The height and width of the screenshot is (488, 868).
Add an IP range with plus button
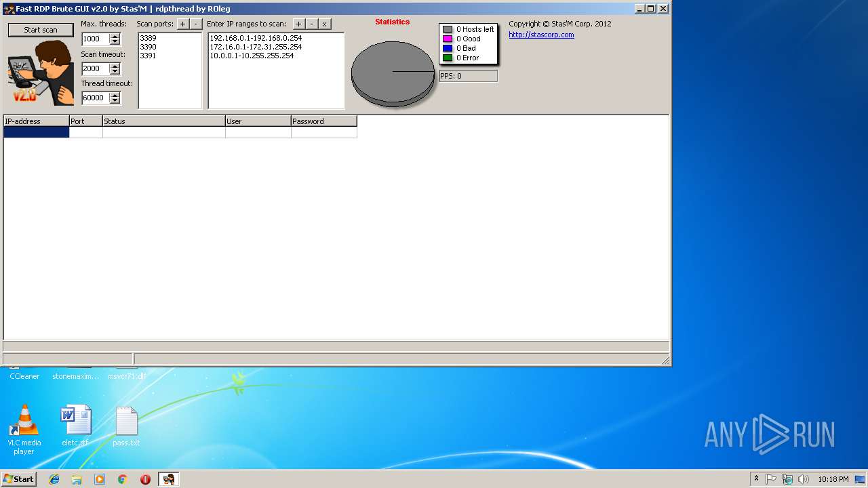pos(298,24)
